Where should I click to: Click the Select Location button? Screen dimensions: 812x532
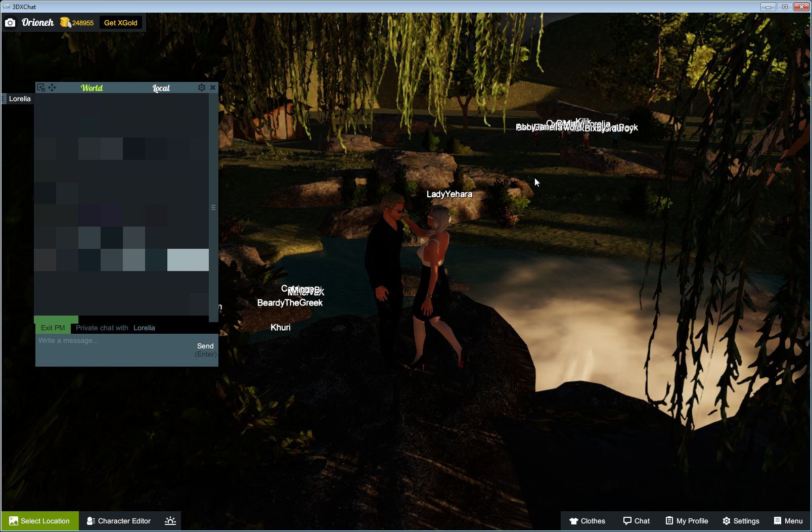(x=40, y=521)
